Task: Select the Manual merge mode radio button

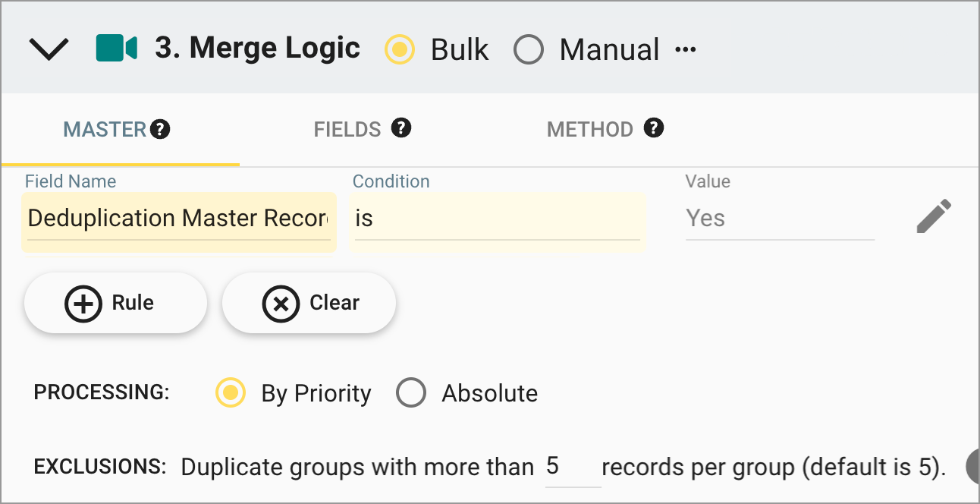Action: click(x=529, y=49)
